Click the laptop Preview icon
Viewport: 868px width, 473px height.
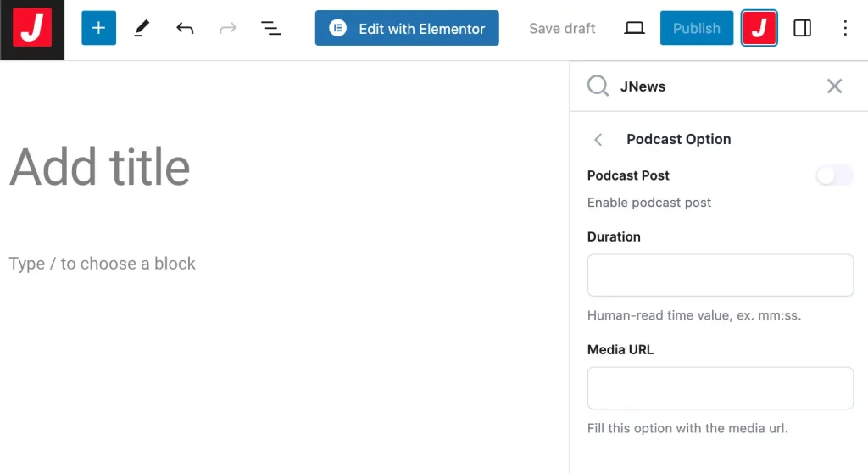point(634,29)
